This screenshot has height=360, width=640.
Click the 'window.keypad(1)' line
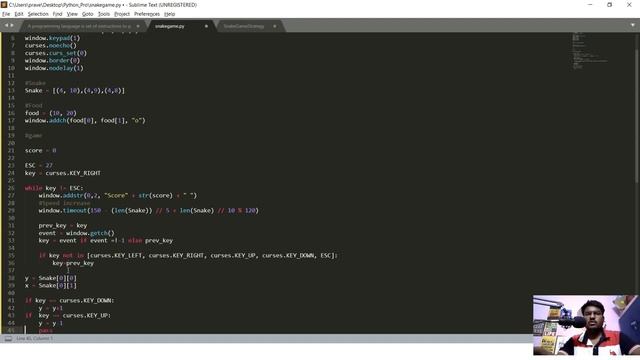tap(52, 38)
